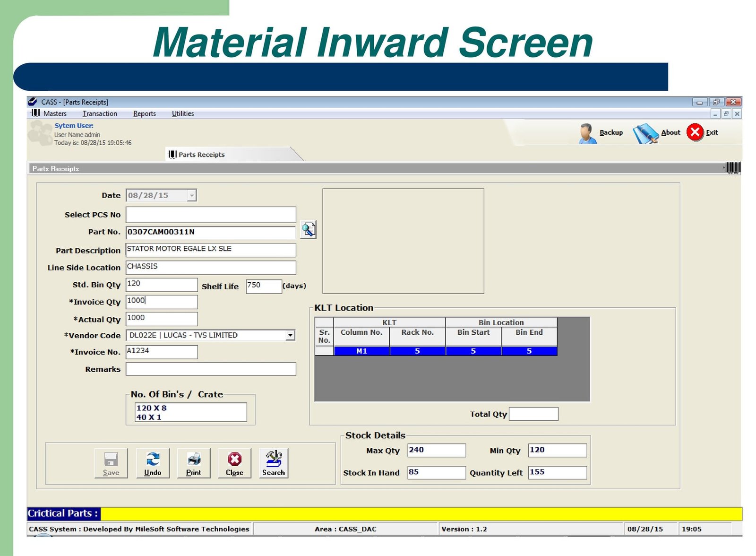Click the barcode icon in Parts Receipts header

coord(732,168)
